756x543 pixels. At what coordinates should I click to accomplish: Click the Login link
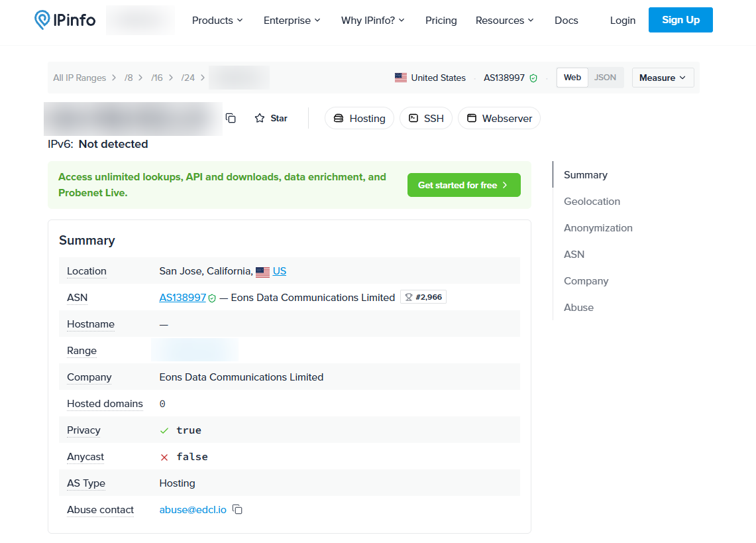tap(622, 21)
